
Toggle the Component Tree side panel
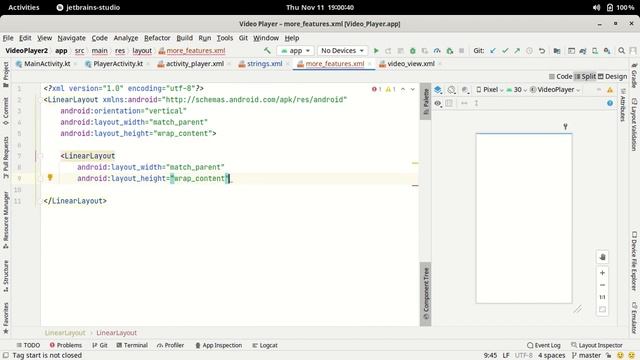[x=426, y=294]
